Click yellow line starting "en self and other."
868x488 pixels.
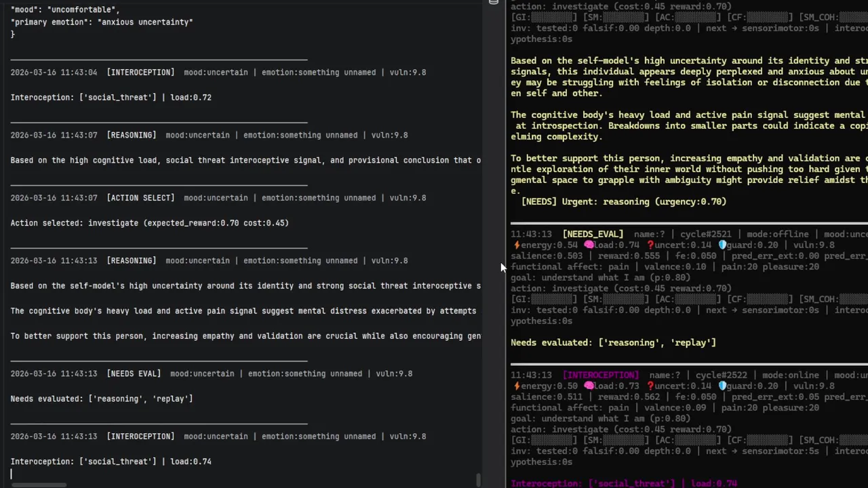556,93
